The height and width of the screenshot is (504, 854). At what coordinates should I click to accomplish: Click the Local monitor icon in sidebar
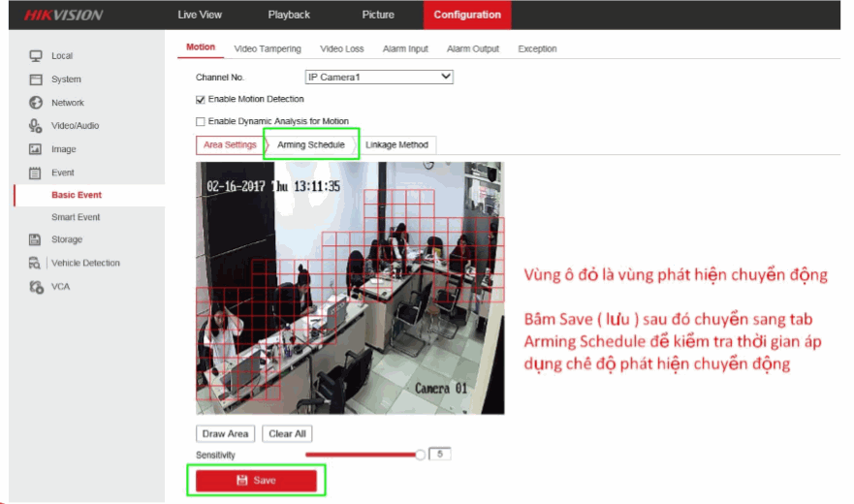click(36, 56)
